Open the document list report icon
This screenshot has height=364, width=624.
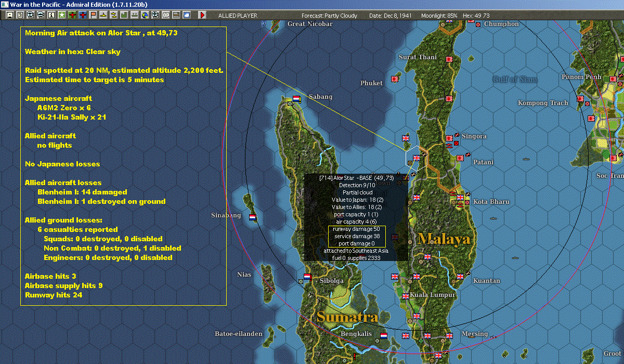click(x=20, y=16)
